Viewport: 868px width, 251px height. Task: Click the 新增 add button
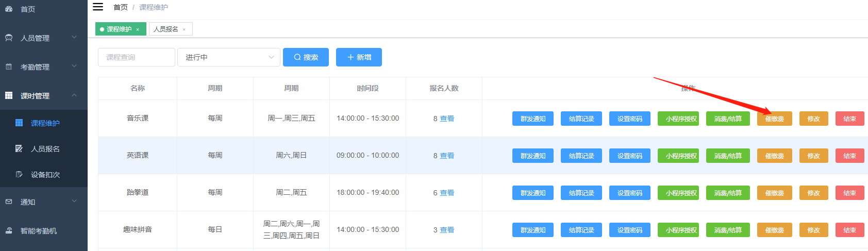click(x=359, y=57)
